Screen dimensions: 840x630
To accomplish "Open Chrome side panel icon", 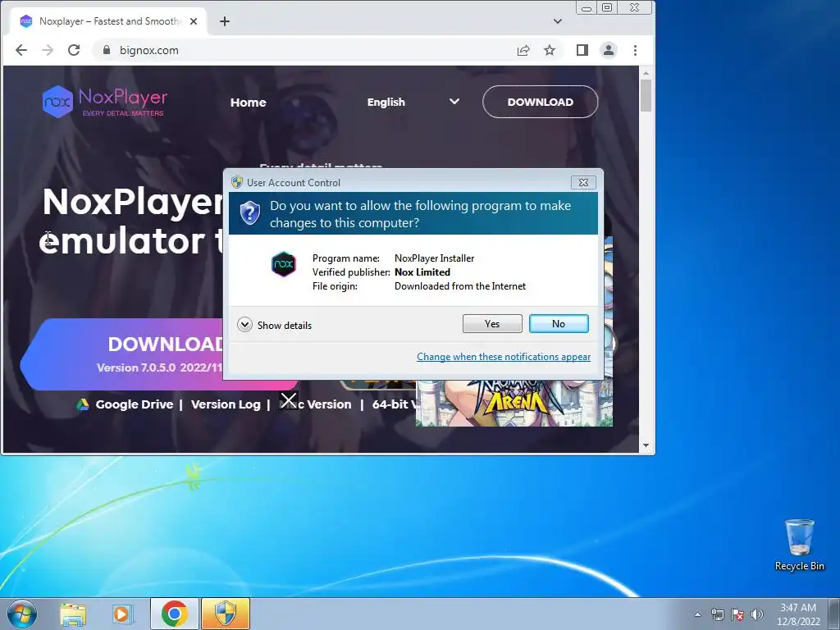I will [582, 50].
